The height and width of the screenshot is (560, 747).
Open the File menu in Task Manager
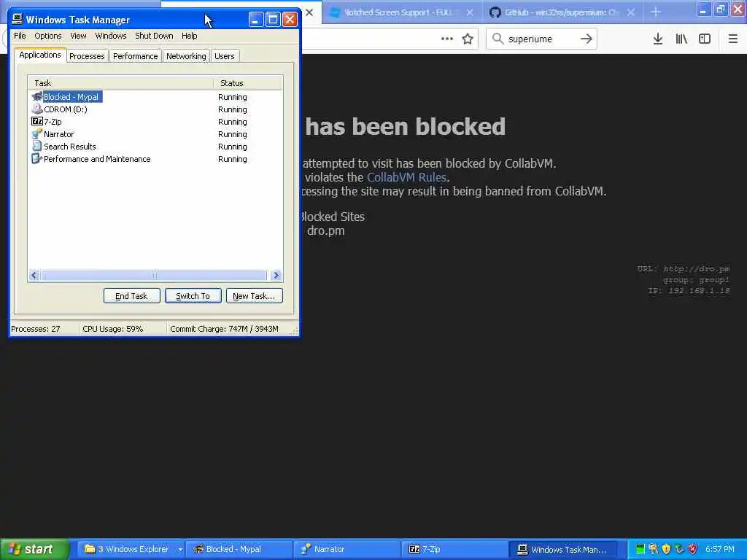coord(20,36)
